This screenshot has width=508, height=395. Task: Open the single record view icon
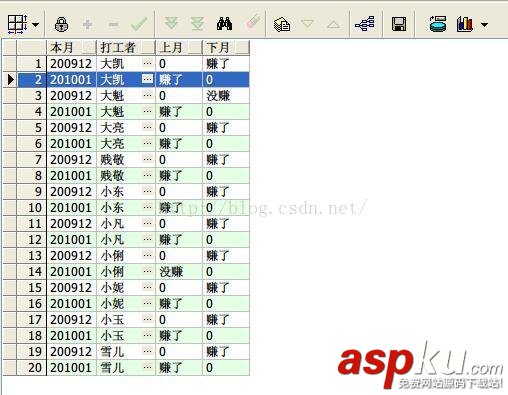pos(282,24)
